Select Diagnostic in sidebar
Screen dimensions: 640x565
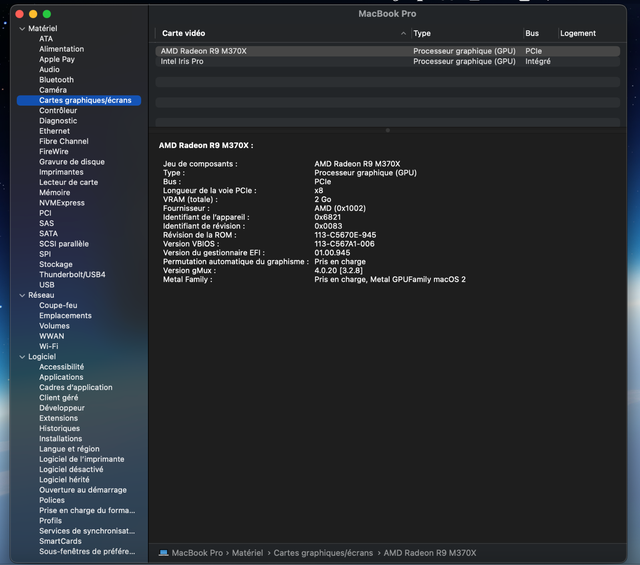coord(58,121)
